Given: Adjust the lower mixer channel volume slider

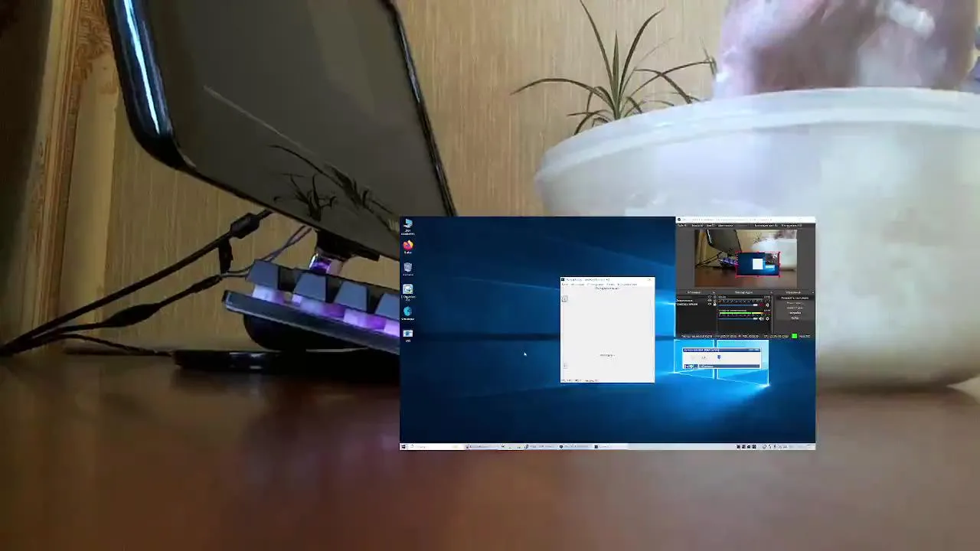Looking at the screenshot, I should [x=738, y=318].
